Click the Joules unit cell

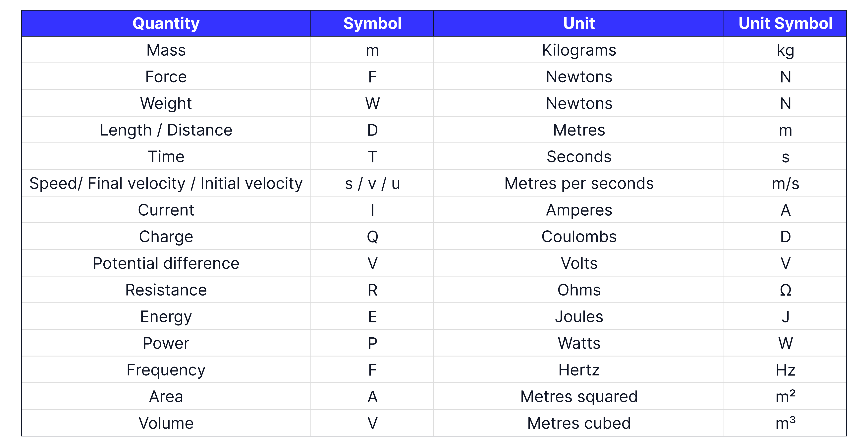pyautogui.click(x=579, y=316)
